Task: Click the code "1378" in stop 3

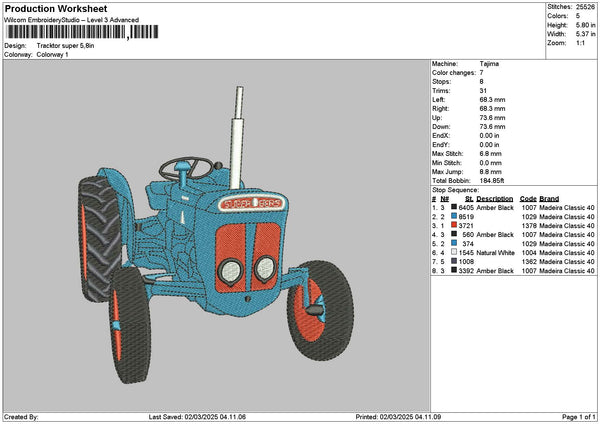Action: tap(529, 226)
